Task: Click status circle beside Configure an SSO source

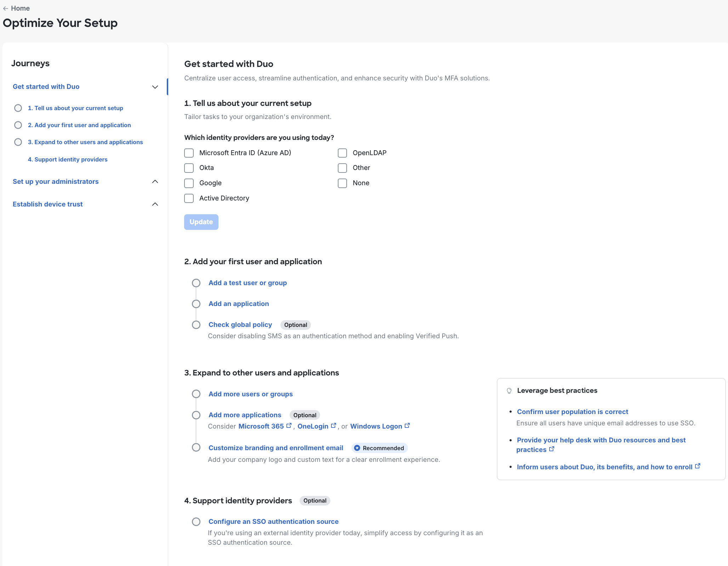Action: 196,522
